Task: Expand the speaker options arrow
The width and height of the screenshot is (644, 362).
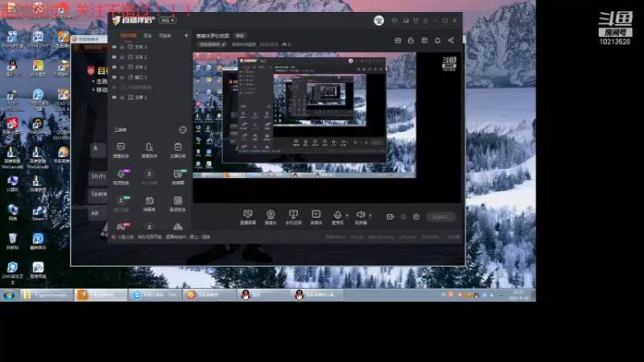Action: click(x=370, y=215)
